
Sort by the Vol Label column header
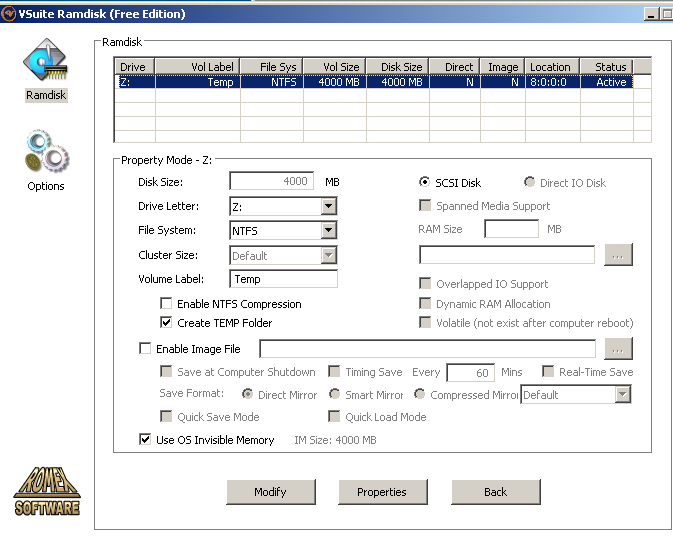tap(197, 67)
